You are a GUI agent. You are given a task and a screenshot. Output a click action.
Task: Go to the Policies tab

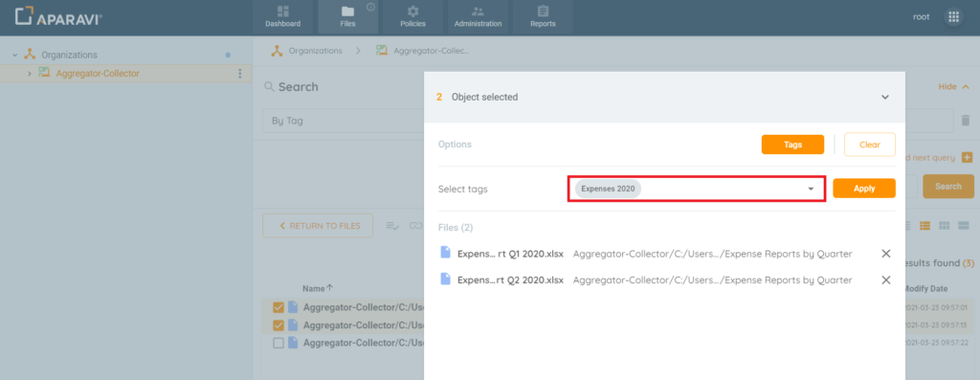(413, 17)
